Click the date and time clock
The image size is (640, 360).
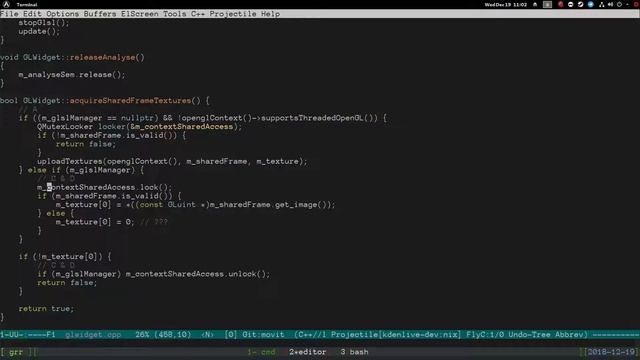pyautogui.click(x=506, y=4)
